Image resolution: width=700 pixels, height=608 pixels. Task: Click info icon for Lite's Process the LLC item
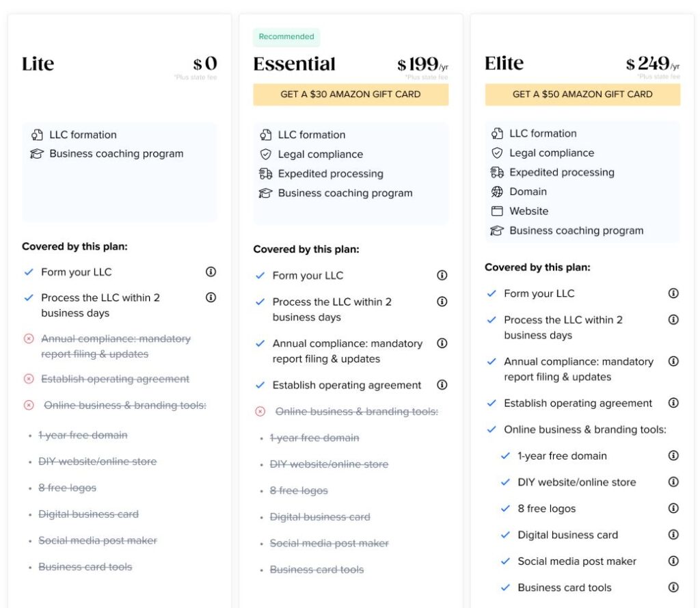(x=211, y=297)
